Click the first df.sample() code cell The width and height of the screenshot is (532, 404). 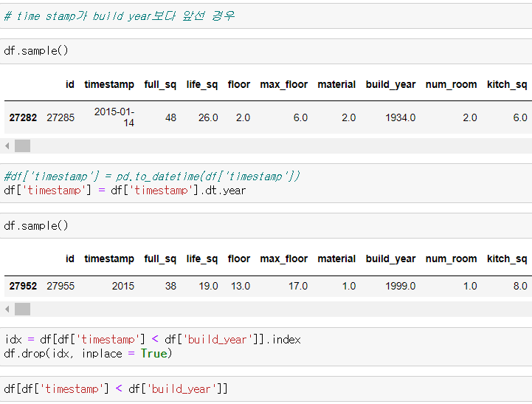[x=266, y=51]
